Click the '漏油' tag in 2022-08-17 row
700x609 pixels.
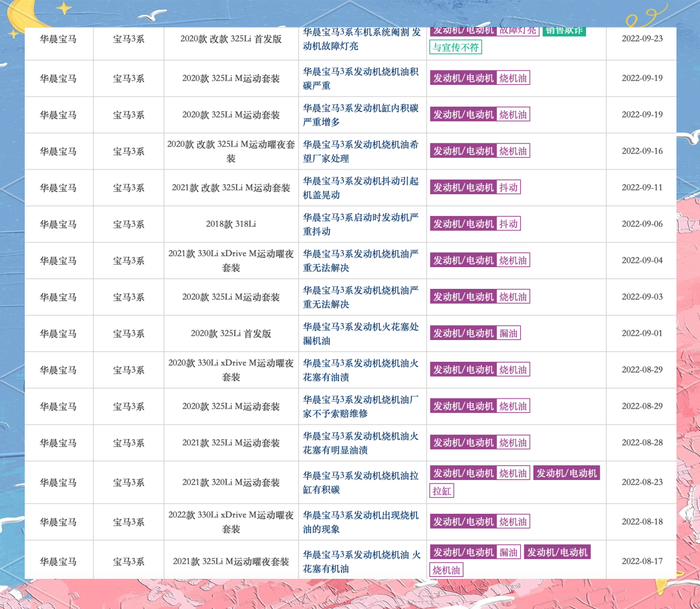509,552
